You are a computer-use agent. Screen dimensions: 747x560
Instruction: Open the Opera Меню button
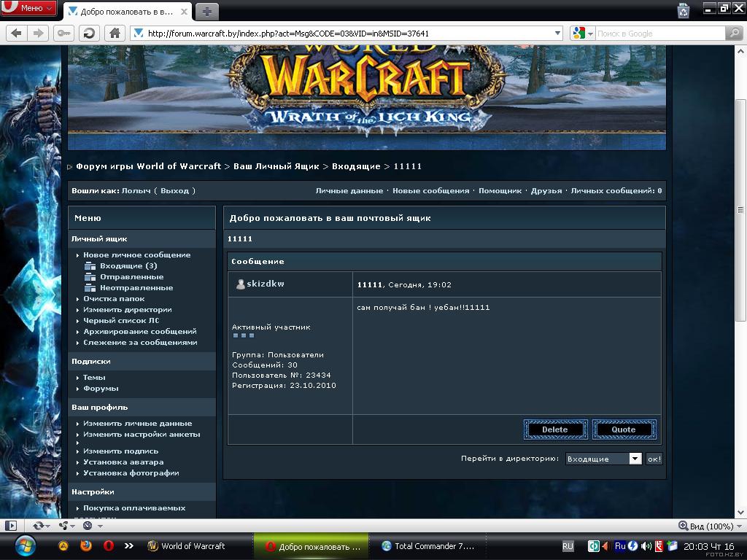click(x=29, y=8)
